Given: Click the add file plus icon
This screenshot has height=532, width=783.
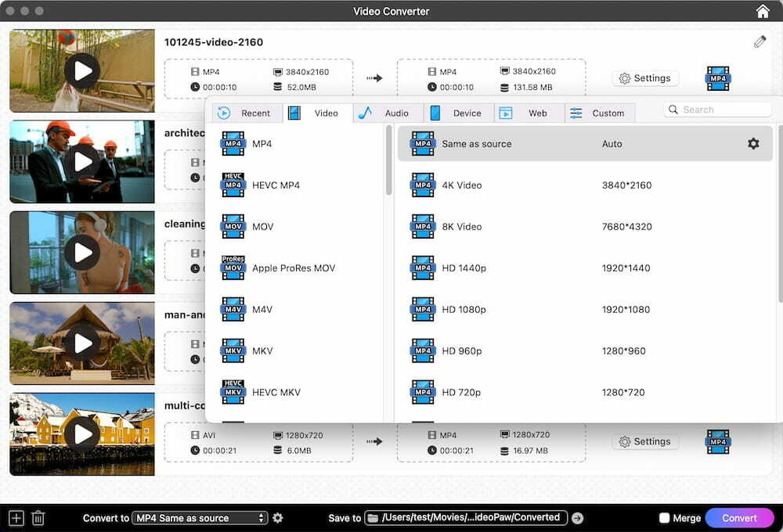Looking at the screenshot, I should tap(16, 518).
